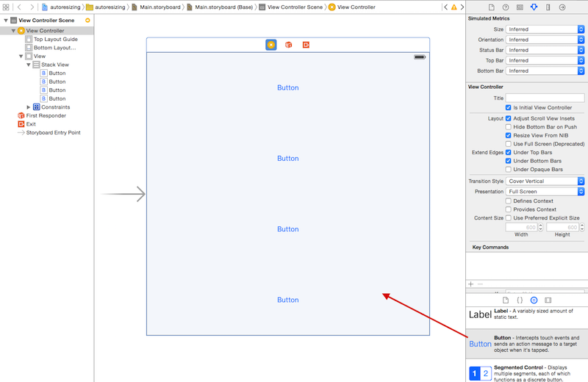The width and height of the screenshot is (588, 382).
Task: Enable Under Opaque Bars checkbox
Action: (x=508, y=170)
